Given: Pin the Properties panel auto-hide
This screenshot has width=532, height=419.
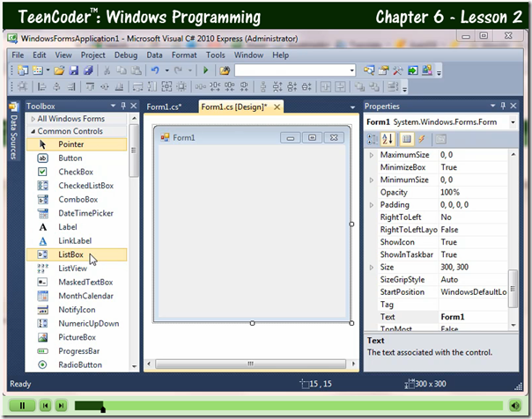Looking at the screenshot, I should pos(503,107).
